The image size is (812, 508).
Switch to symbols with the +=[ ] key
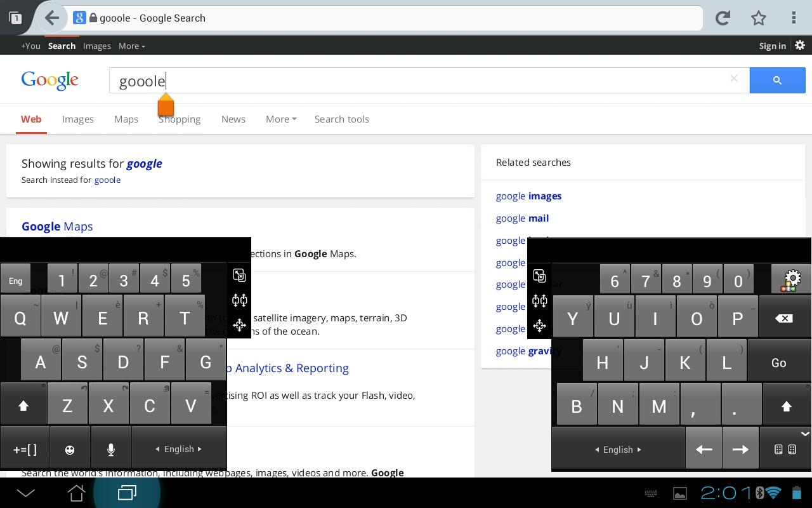coord(25,450)
